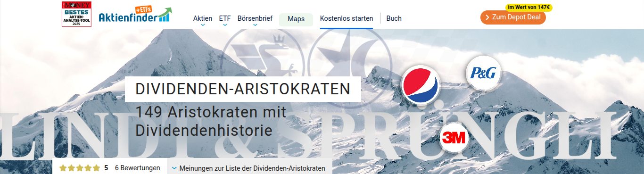The width and height of the screenshot is (644, 174).
Task: Click the P&G logo bubble
Action: click(483, 74)
